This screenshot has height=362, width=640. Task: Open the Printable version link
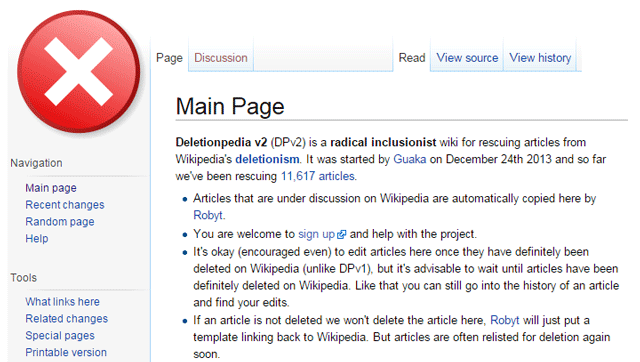66,352
